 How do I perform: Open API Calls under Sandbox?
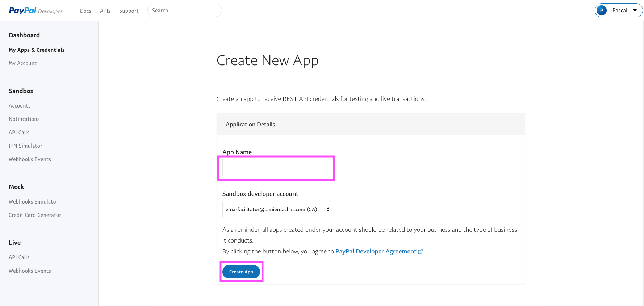(19, 133)
